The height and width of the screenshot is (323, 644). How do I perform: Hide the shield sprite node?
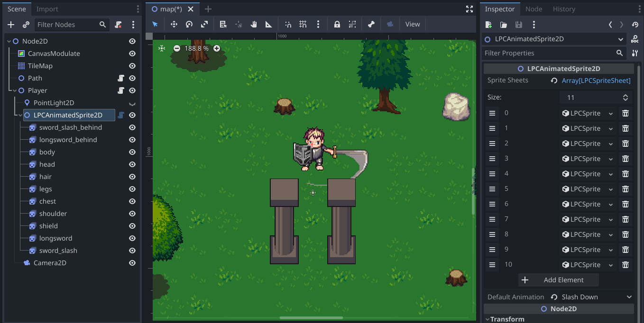coord(132,226)
